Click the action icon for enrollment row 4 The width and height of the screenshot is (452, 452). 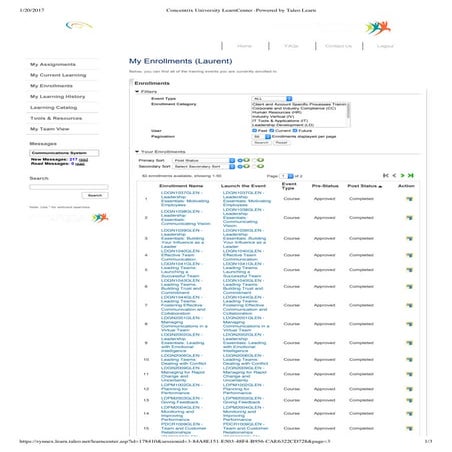(409, 255)
